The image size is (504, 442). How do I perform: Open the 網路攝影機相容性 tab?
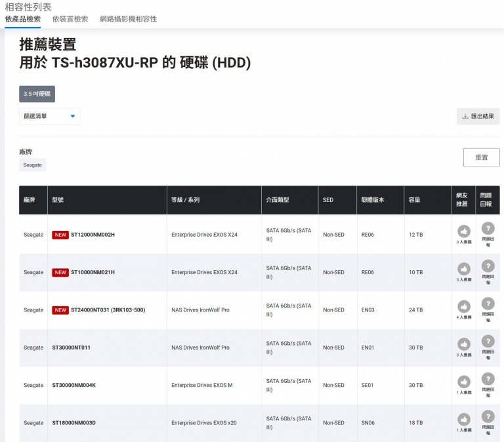128,19
